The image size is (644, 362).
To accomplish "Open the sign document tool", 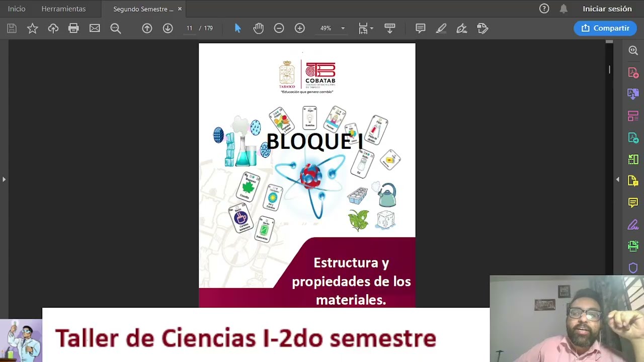I will pyautogui.click(x=462, y=28).
